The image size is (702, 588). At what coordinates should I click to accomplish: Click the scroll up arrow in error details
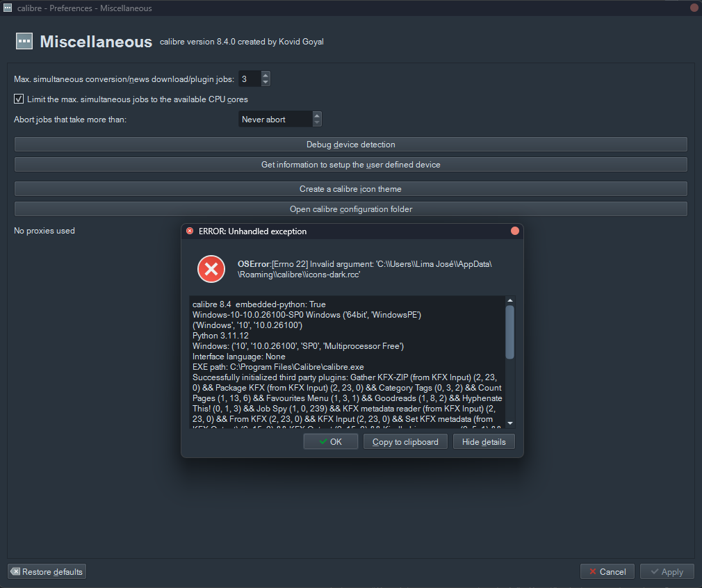tap(510, 300)
